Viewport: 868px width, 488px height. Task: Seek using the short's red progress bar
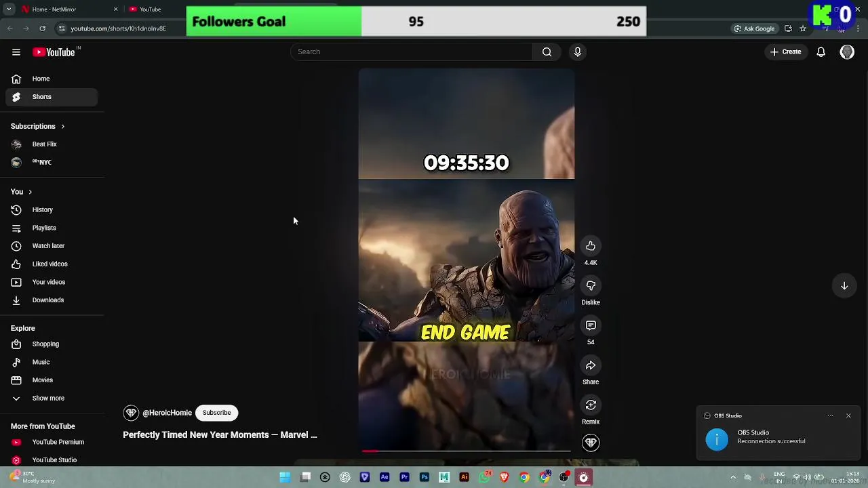click(466, 451)
